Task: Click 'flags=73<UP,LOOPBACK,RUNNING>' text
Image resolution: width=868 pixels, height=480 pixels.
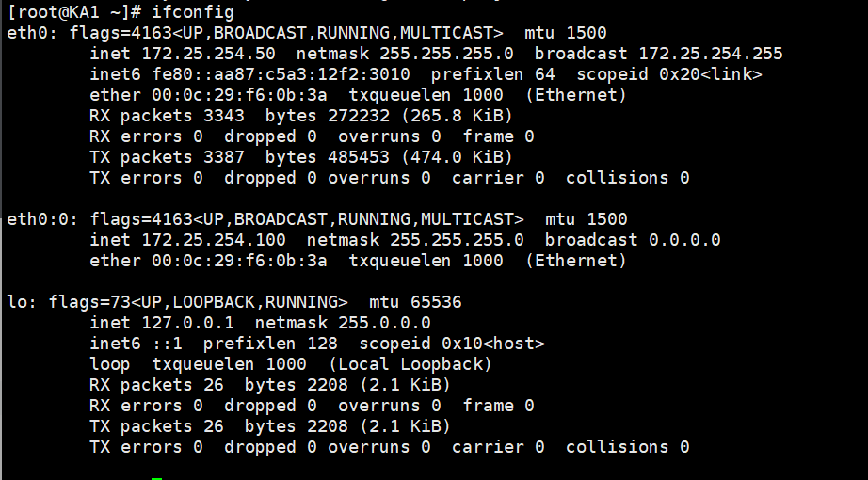Action: (199, 302)
